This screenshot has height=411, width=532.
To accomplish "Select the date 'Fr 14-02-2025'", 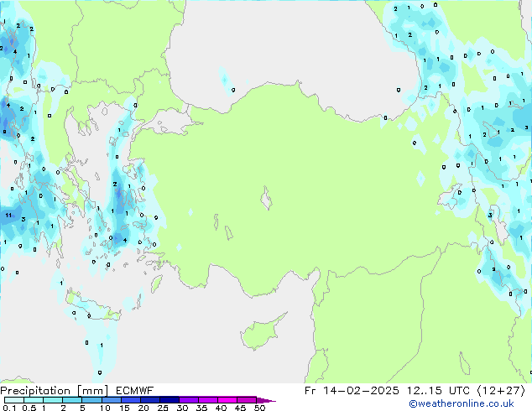I will pyautogui.click(x=352, y=391).
